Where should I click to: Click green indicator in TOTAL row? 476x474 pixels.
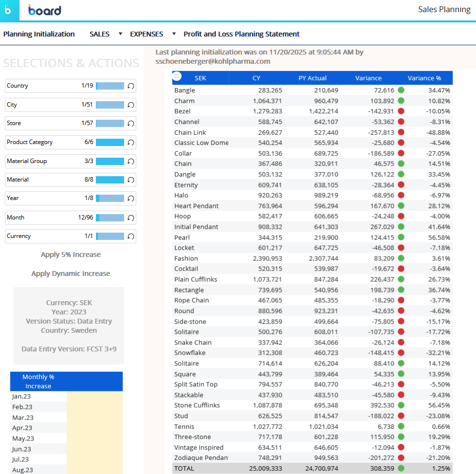click(401, 468)
